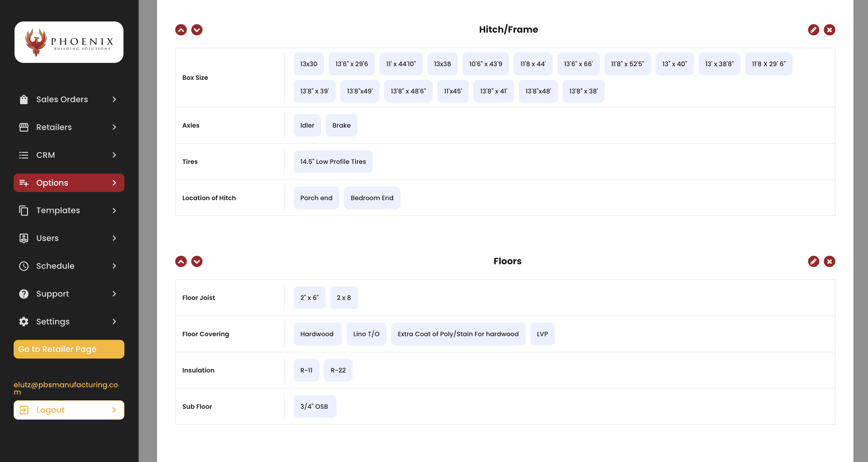
Task: Move Hitch/Frame section down
Action: point(197,30)
